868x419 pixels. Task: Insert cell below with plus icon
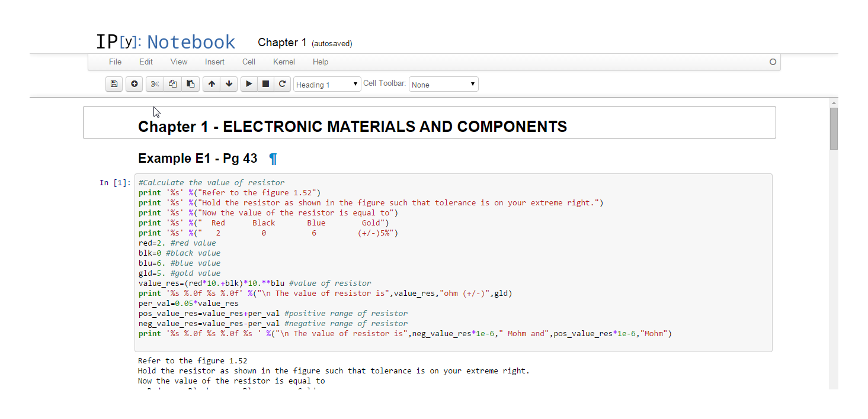134,84
